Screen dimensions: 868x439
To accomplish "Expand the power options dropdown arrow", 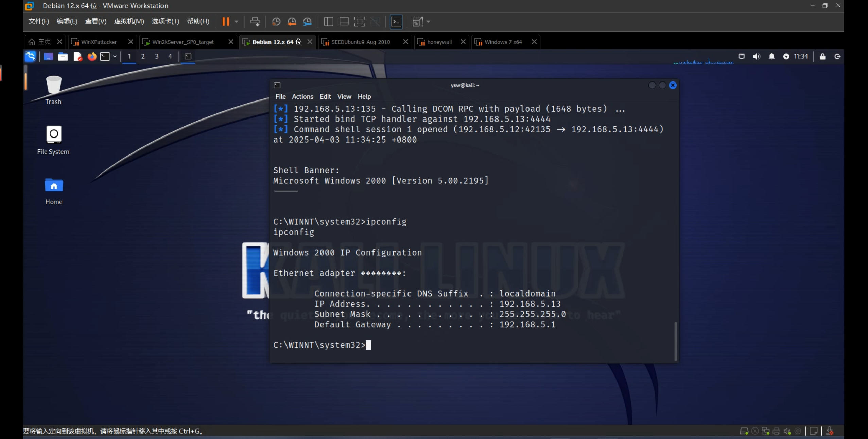I will [x=237, y=22].
